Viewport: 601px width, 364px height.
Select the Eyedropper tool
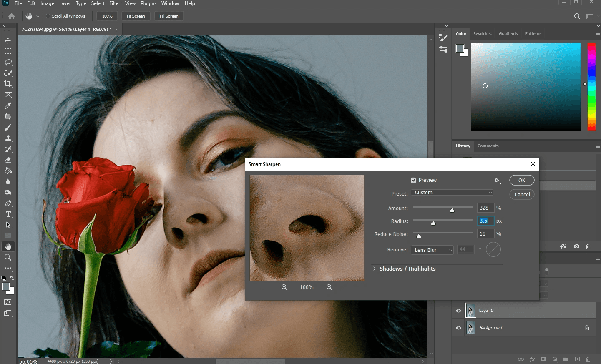(x=8, y=106)
